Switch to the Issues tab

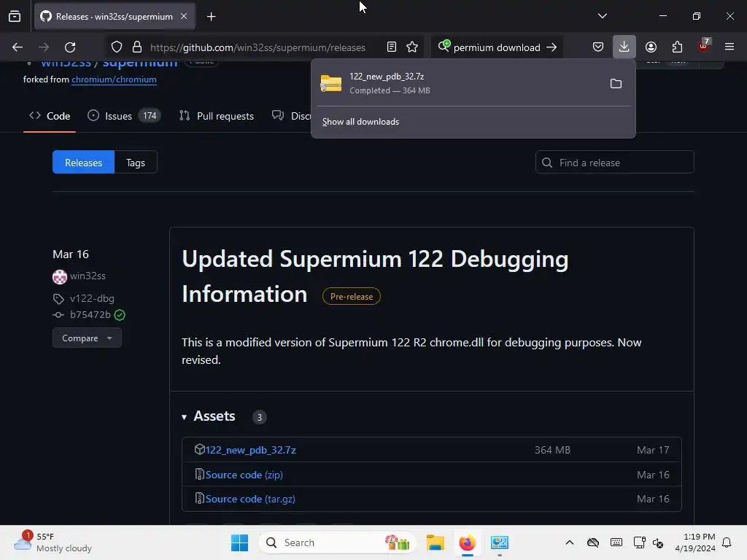pyautogui.click(x=124, y=116)
